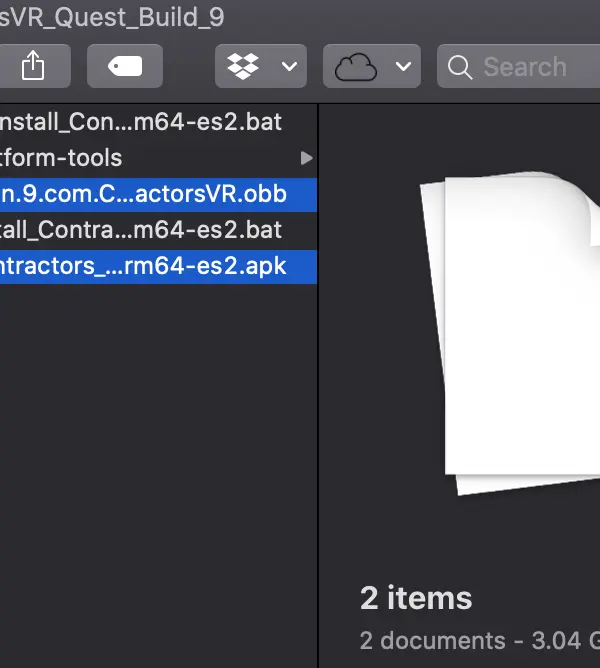
Task: Click the column divider beside the file list
Action: 318,386
